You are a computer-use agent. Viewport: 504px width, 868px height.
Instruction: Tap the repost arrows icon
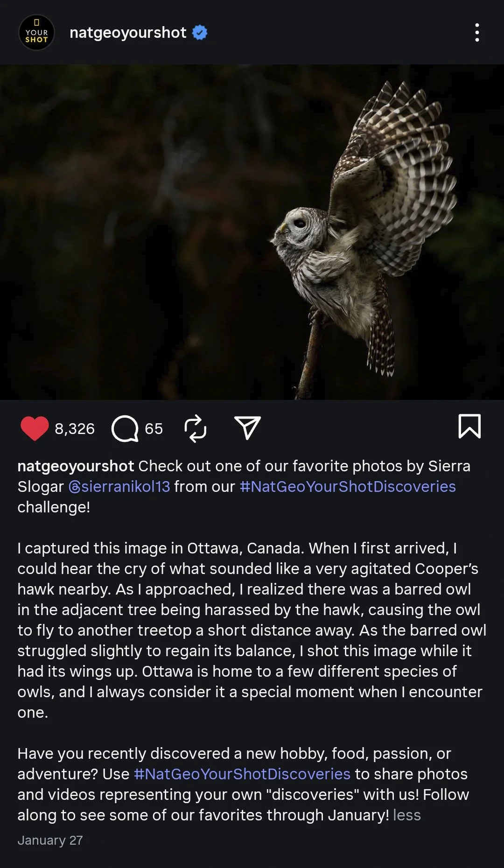pyautogui.click(x=196, y=428)
